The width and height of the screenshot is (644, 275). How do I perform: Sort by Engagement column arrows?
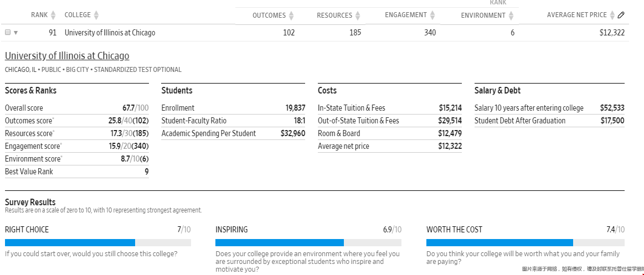pyautogui.click(x=432, y=15)
